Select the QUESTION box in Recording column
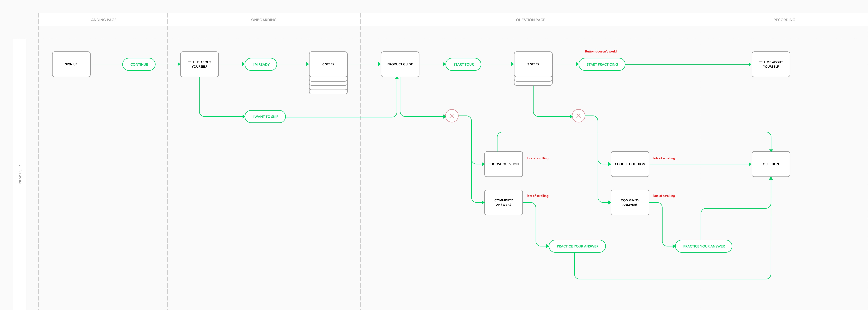868x310 pixels. [771, 164]
